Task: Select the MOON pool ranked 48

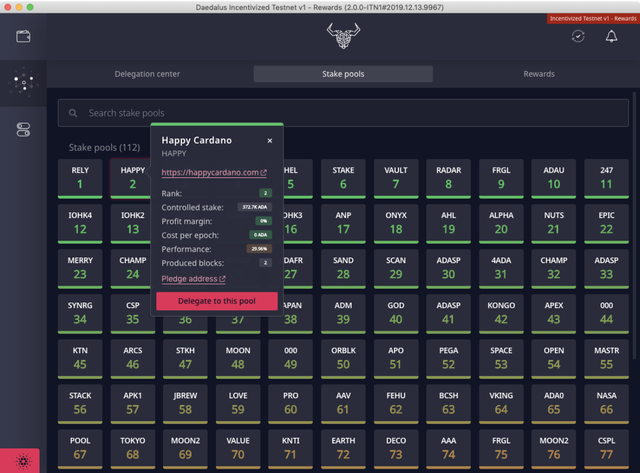Action: (238, 359)
